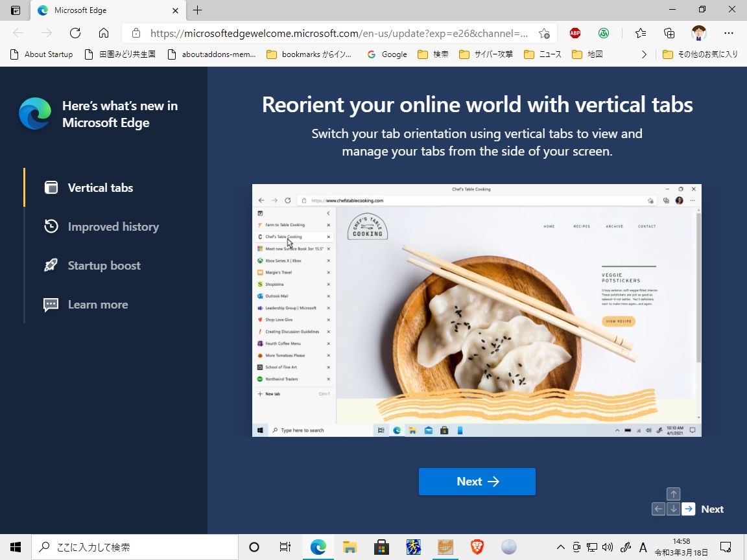Open Task View on taskbar

(285, 547)
